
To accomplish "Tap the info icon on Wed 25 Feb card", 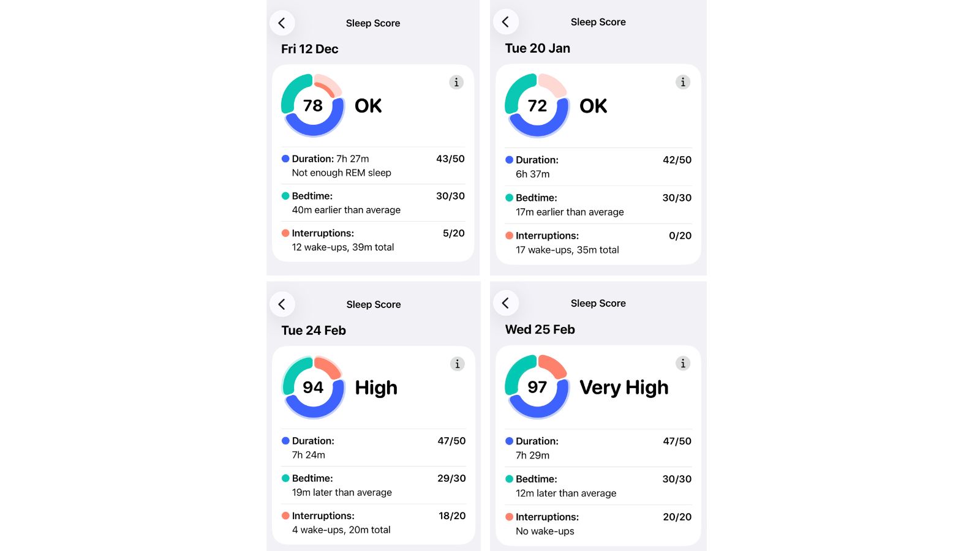I will [683, 362].
